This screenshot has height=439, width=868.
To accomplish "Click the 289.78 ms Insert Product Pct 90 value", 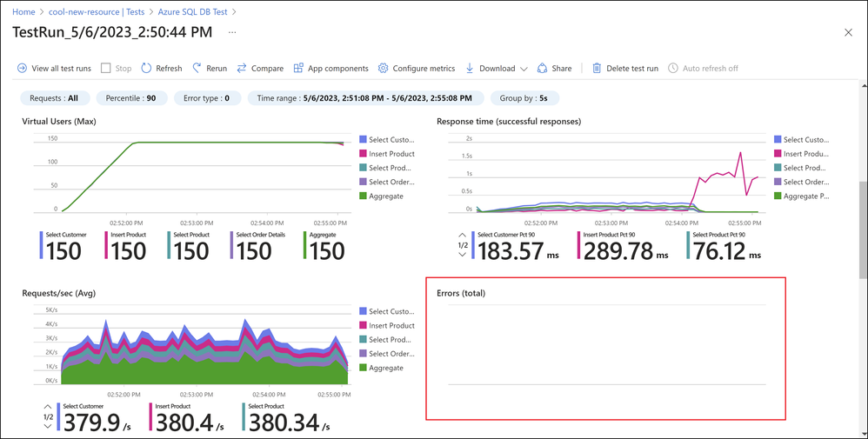I will 625,252.
